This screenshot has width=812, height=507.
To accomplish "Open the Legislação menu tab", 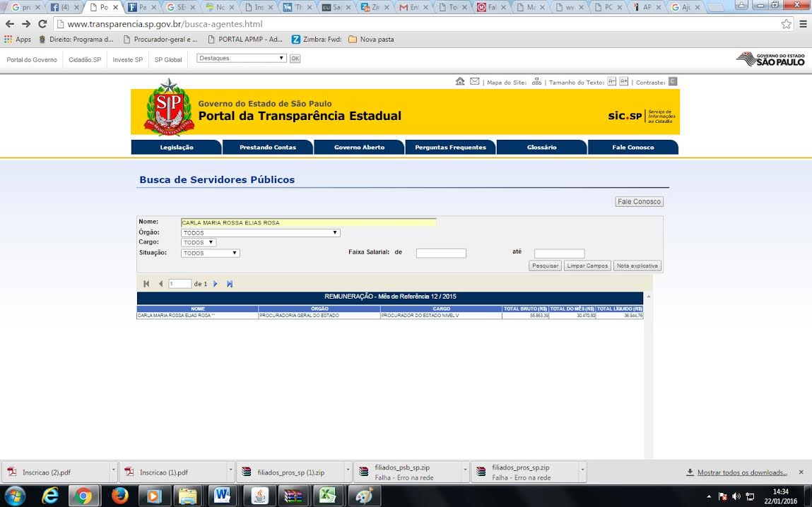I will [177, 148].
